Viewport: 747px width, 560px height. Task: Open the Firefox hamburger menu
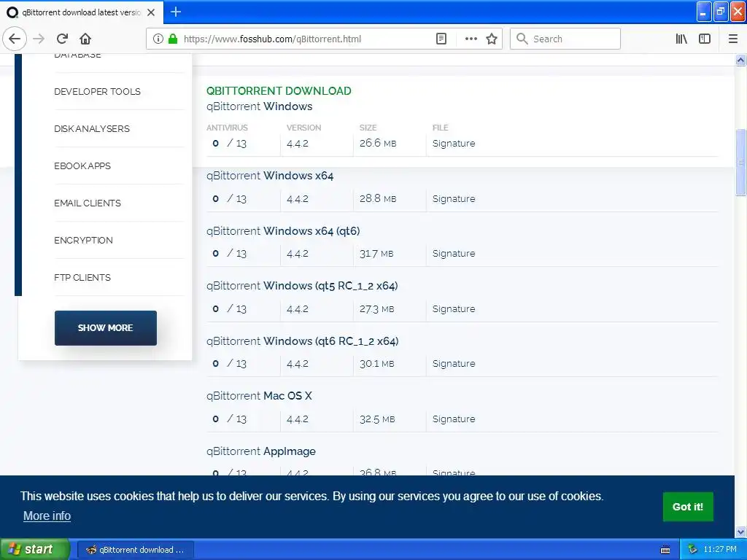[x=733, y=39]
